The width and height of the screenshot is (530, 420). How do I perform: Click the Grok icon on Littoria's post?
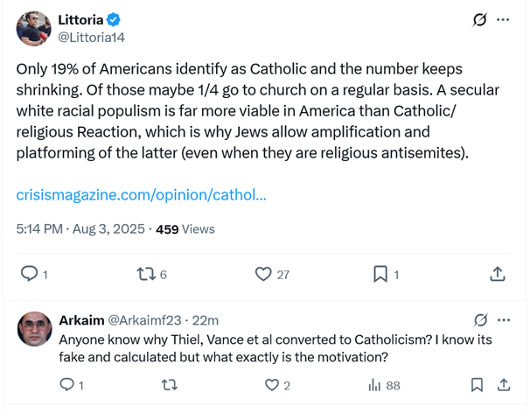click(x=479, y=20)
